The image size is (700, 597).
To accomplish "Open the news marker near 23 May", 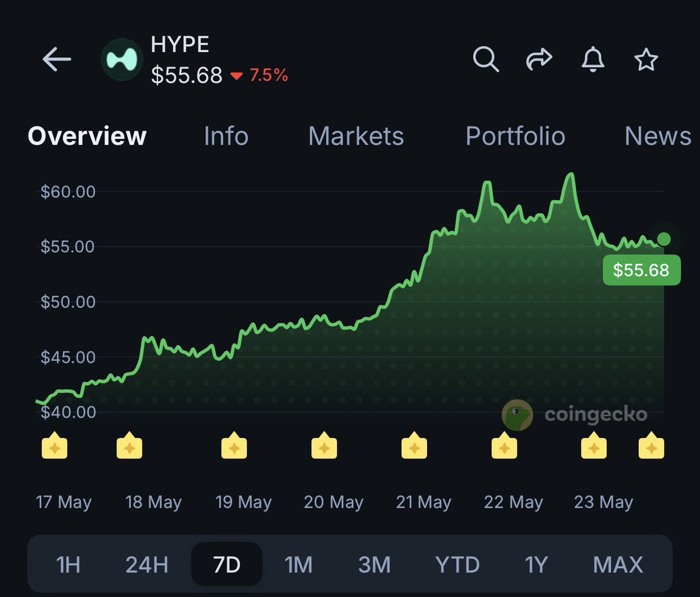I will click(x=594, y=446).
